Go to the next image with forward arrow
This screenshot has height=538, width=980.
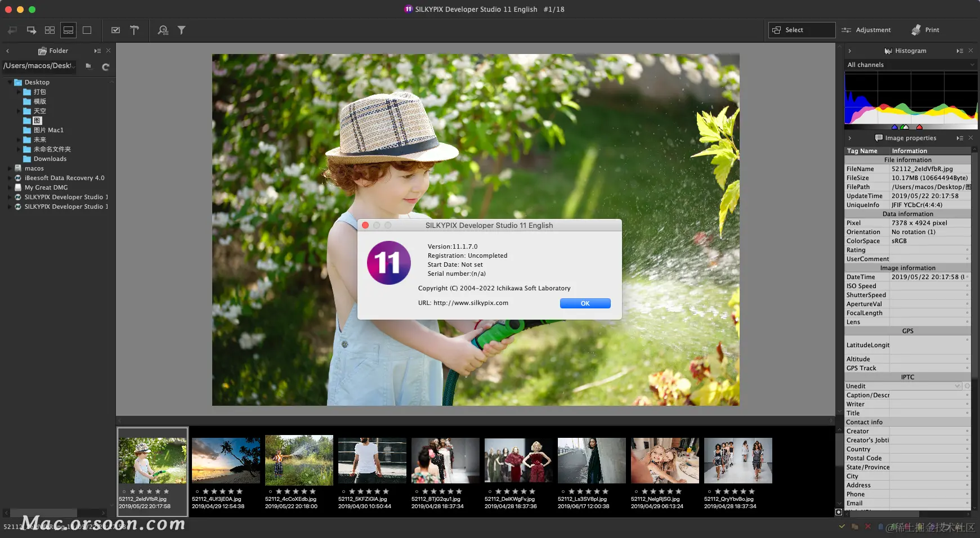(32, 30)
